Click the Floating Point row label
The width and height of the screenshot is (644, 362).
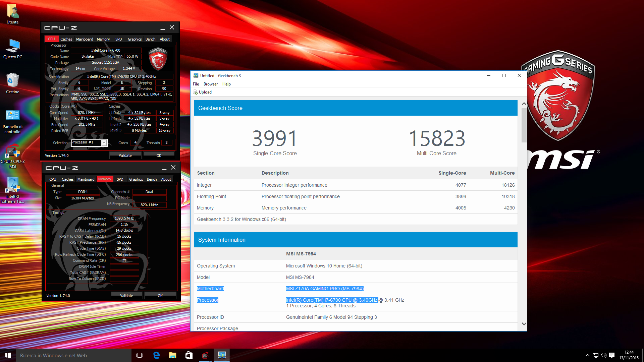(x=211, y=196)
